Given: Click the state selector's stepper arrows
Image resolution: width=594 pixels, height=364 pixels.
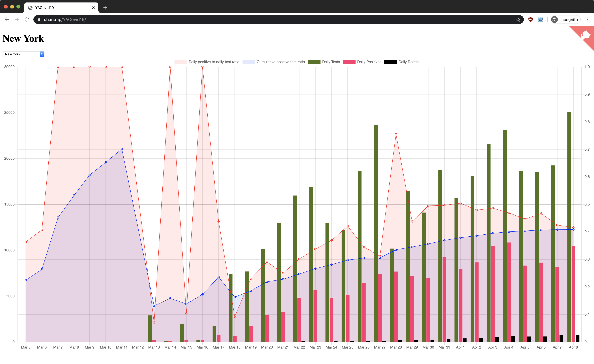Looking at the screenshot, I should pyautogui.click(x=42, y=54).
